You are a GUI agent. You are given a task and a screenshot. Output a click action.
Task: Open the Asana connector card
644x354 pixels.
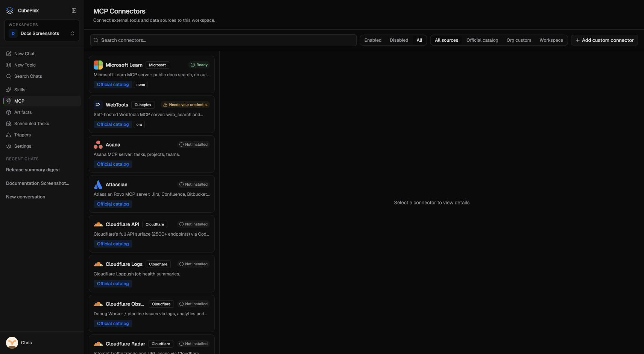pos(152,154)
